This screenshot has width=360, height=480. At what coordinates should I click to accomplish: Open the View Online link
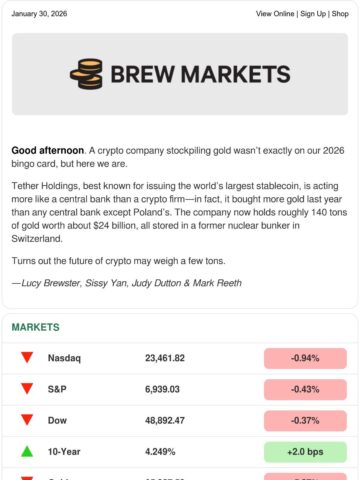click(x=275, y=14)
